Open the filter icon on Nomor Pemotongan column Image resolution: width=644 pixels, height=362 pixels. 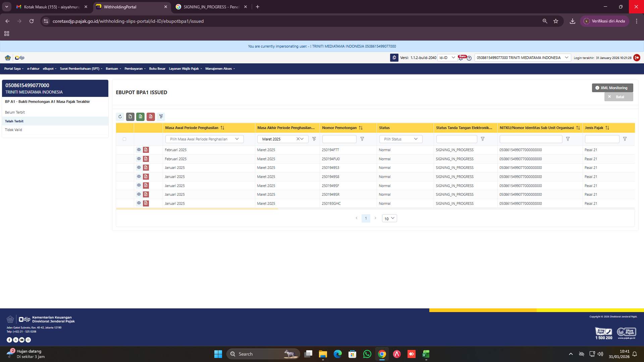[x=362, y=139]
